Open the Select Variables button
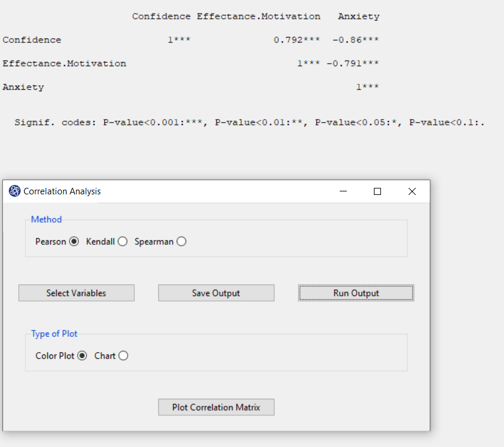This screenshot has height=447, width=504. click(77, 293)
